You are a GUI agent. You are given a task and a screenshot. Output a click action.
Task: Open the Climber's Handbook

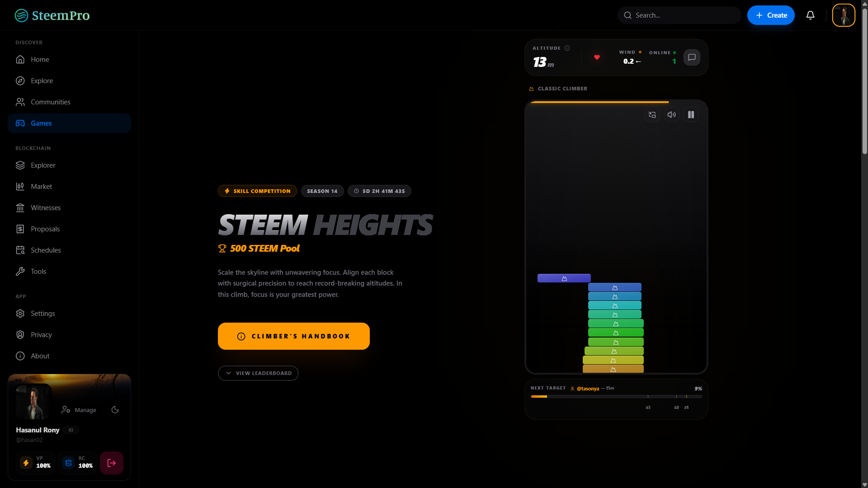point(294,336)
